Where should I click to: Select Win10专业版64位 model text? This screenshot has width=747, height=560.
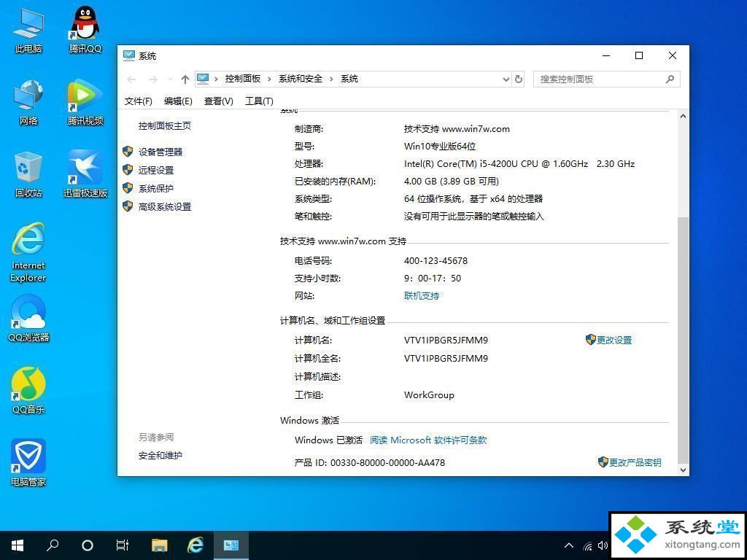tap(440, 146)
